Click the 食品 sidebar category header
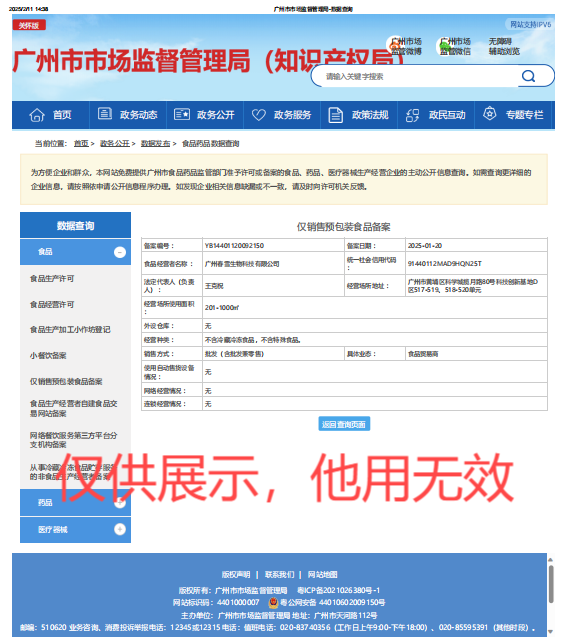 pyautogui.click(x=76, y=252)
